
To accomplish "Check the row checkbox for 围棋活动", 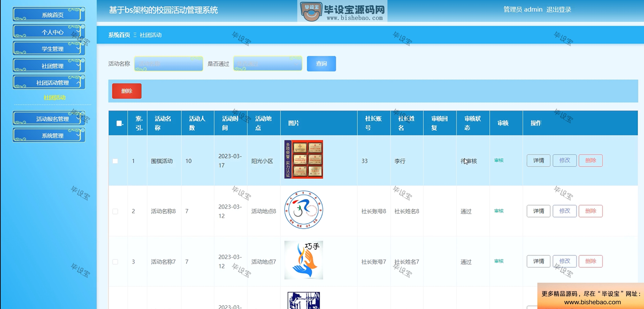I will [115, 161].
